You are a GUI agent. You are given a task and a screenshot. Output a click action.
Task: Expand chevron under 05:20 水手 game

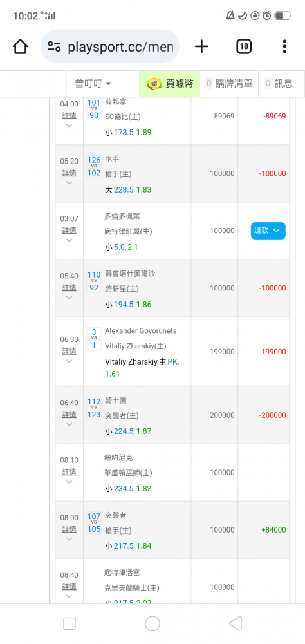pos(69,183)
